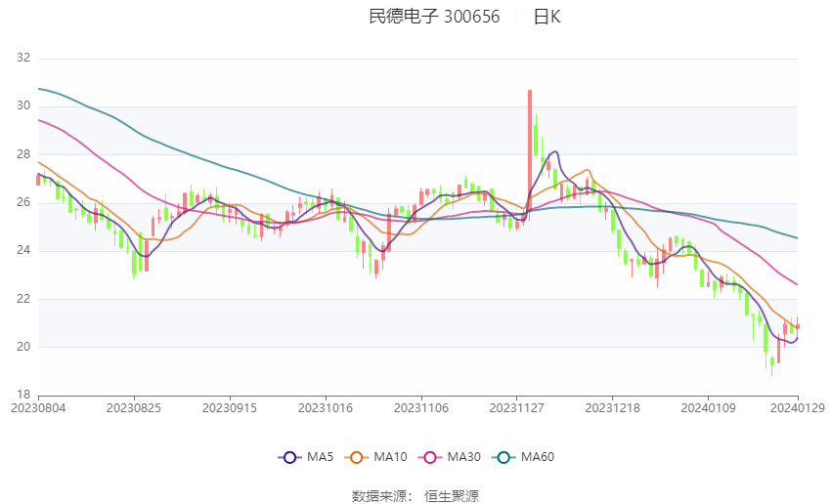831x504 pixels.
Task: Click the x-axis date label 20240129
Action: click(798, 407)
